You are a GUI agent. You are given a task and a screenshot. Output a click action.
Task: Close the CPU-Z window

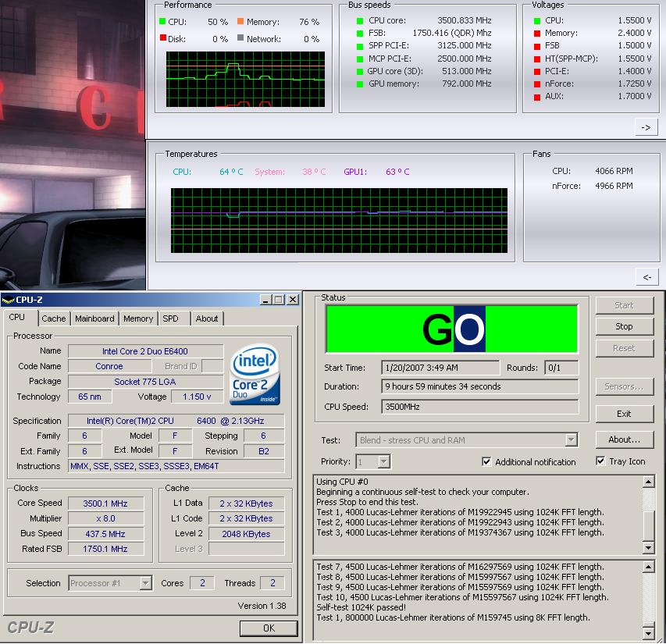(x=293, y=300)
